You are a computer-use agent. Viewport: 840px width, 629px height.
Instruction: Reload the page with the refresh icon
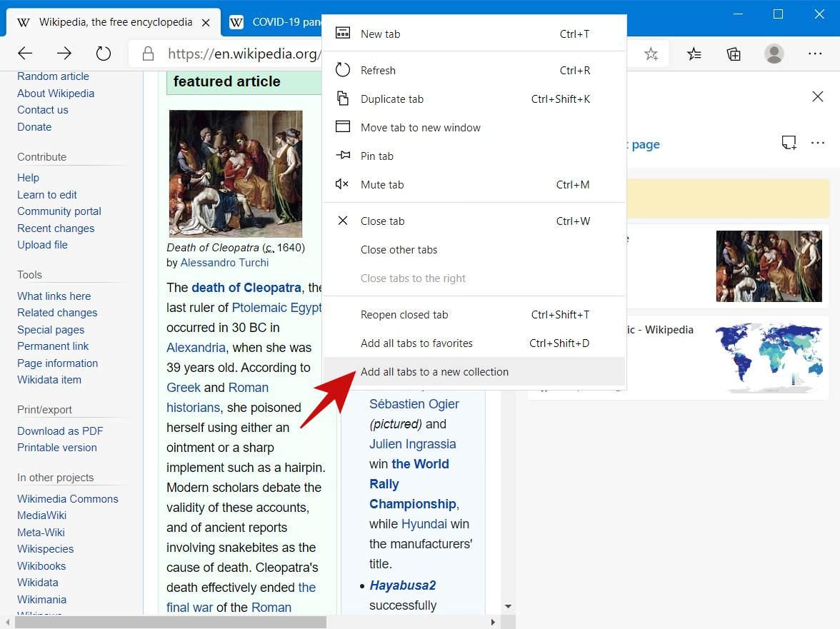click(x=104, y=53)
